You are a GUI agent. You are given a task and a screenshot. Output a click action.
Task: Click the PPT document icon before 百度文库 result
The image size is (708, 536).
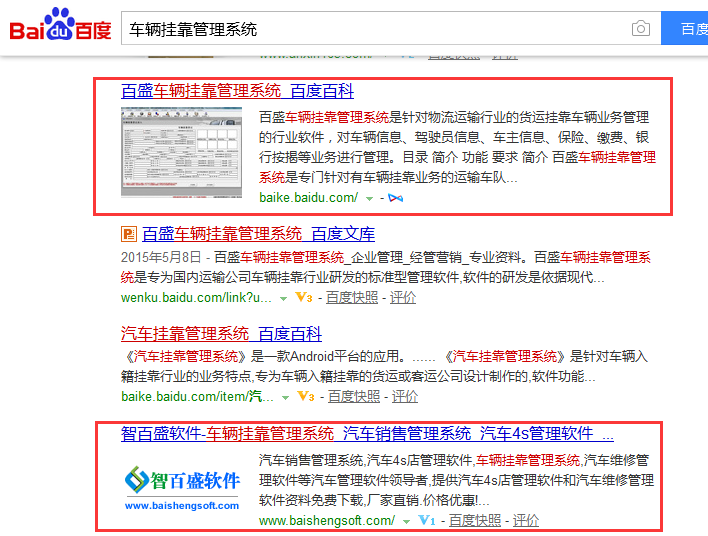(129, 234)
